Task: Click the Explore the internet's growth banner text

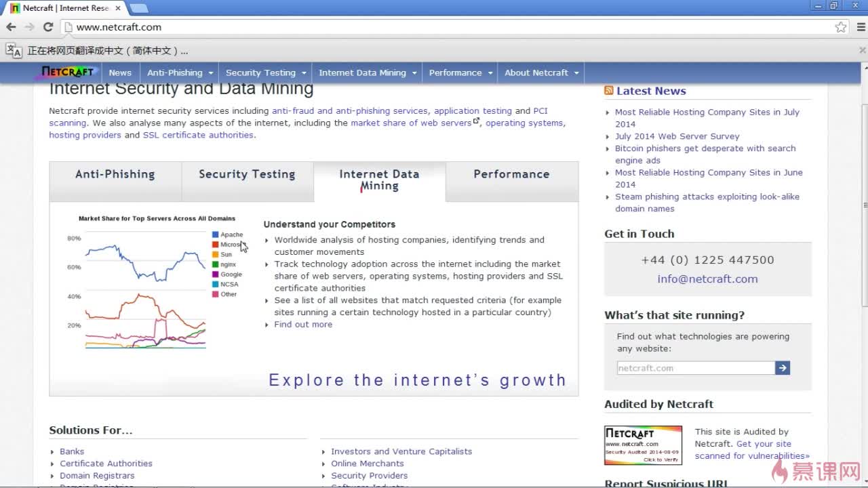Action: (x=417, y=380)
